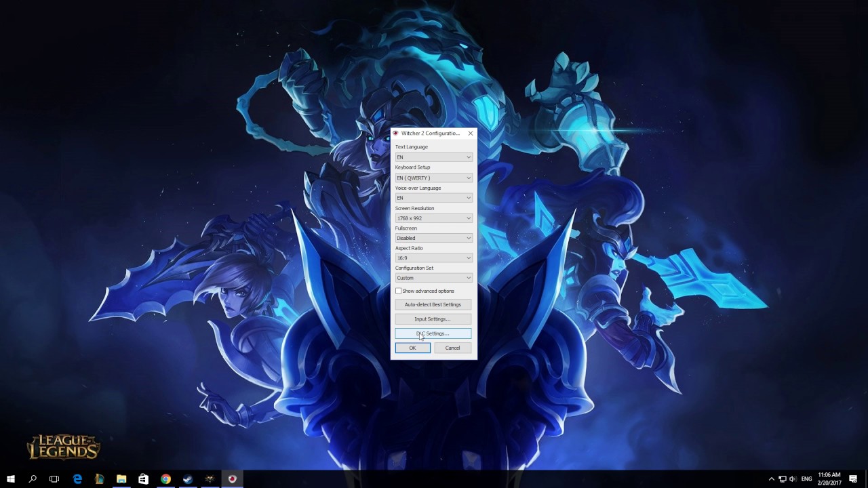Open Input Settings button
The image size is (868, 488).
[x=433, y=319]
